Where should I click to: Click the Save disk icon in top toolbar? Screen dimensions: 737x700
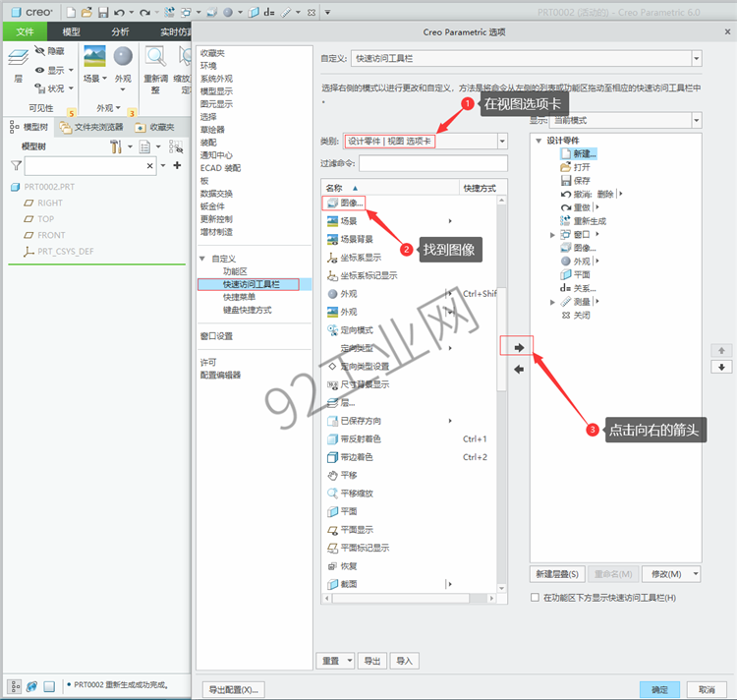tap(103, 12)
